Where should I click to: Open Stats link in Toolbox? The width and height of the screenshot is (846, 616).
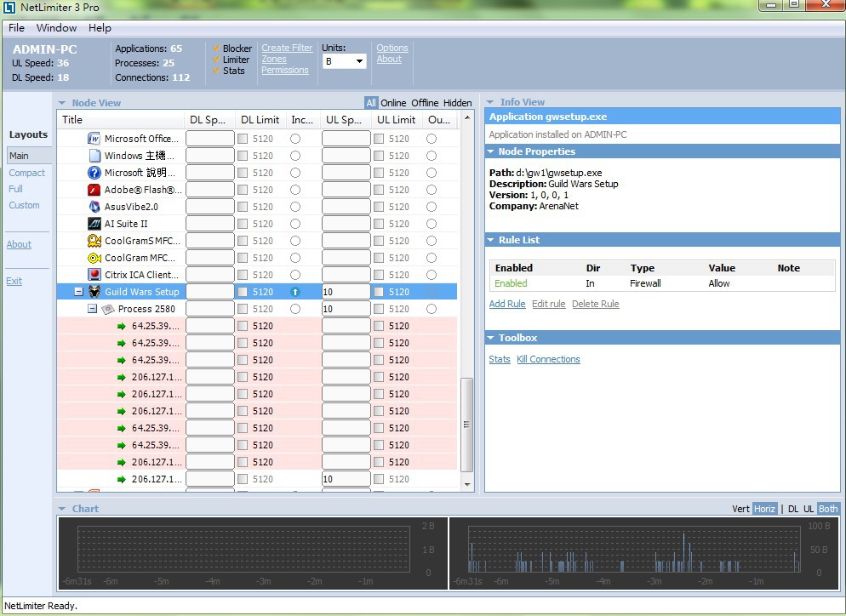point(499,360)
